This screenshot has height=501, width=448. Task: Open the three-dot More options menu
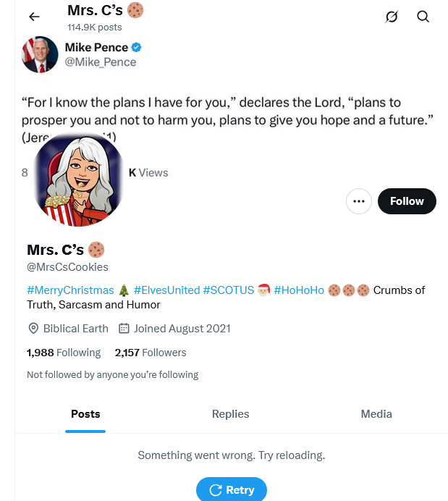coord(359,201)
